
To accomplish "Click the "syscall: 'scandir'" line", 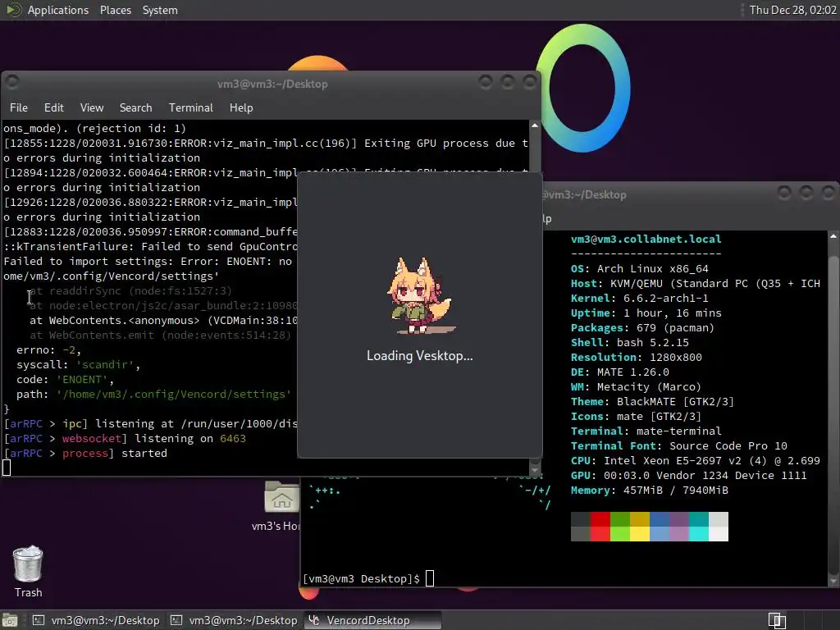I will (x=78, y=365).
